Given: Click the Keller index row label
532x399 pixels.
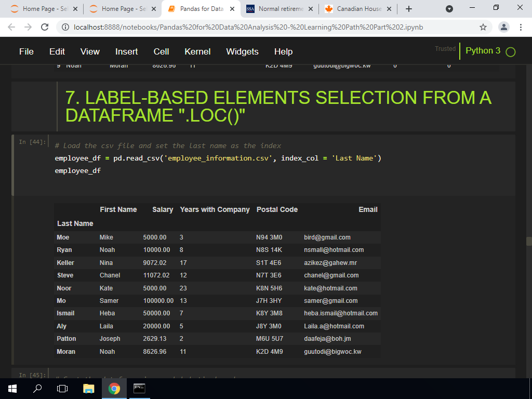Looking at the screenshot, I should tap(65, 263).
